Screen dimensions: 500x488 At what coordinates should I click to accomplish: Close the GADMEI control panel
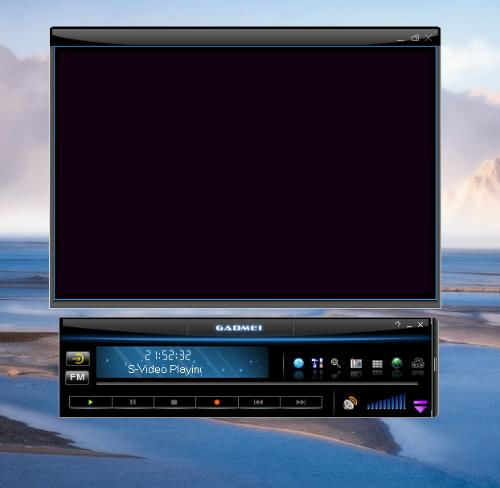(x=420, y=324)
